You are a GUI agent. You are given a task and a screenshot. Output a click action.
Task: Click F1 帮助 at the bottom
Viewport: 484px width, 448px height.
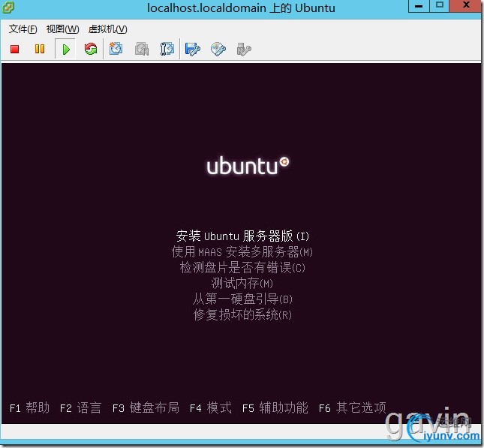pyautogui.click(x=29, y=408)
